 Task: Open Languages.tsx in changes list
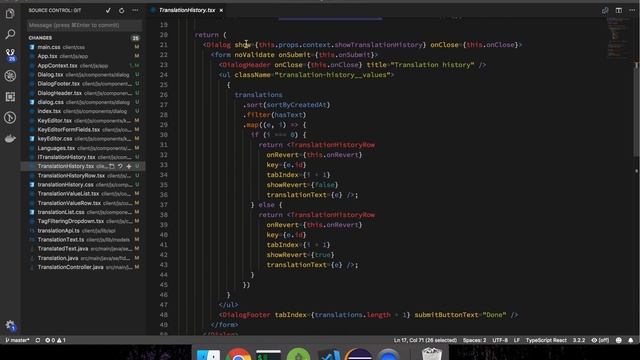click(84, 148)
